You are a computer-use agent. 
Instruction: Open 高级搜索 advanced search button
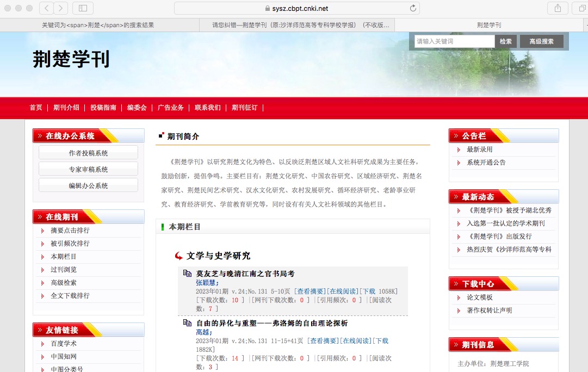542,41
